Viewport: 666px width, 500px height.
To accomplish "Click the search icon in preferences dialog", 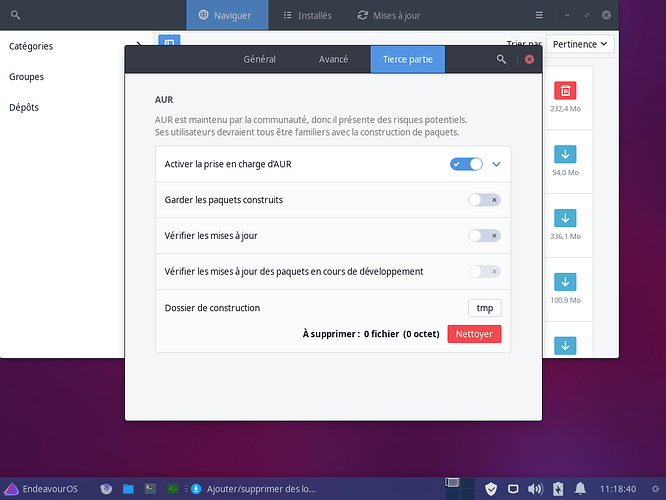I will (x=501, y=59).
